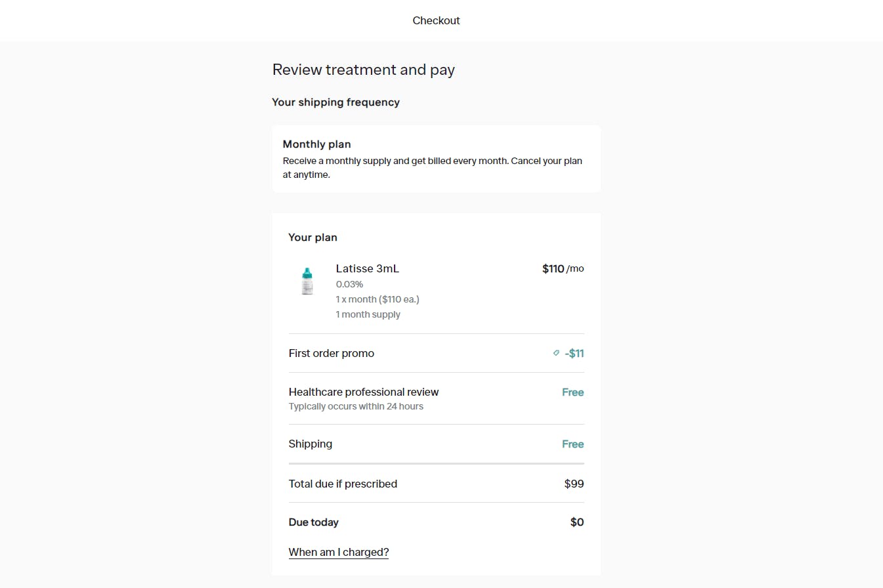Screen dimensions: 883x588
Task: Click the 'First order promo' row
Action: pos(332,353)
